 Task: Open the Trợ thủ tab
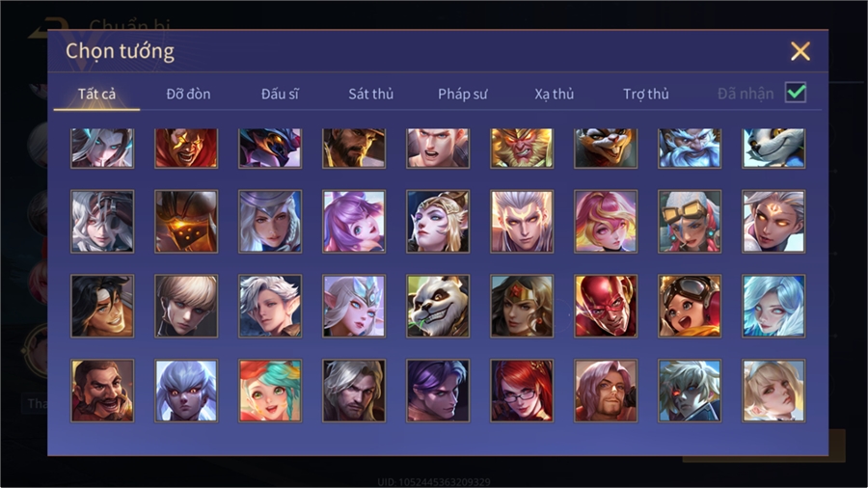[646, 95]
